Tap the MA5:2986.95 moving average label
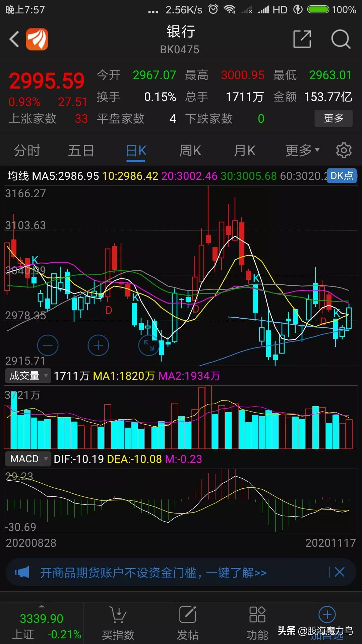 coord(65,176)
